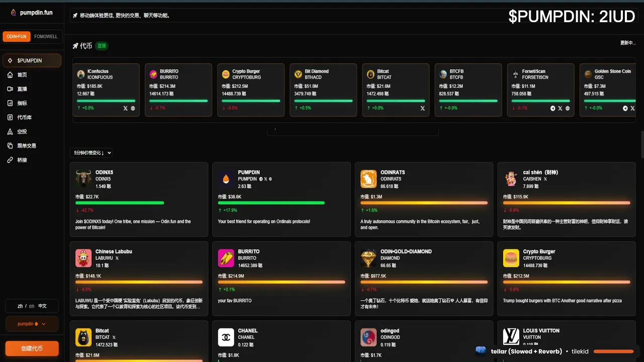This screenshot has height=362, width=644.
Task: Click the Telegram icon on Golden Stone Coin card
Action: pyautogui.click(x=625, y=108)
